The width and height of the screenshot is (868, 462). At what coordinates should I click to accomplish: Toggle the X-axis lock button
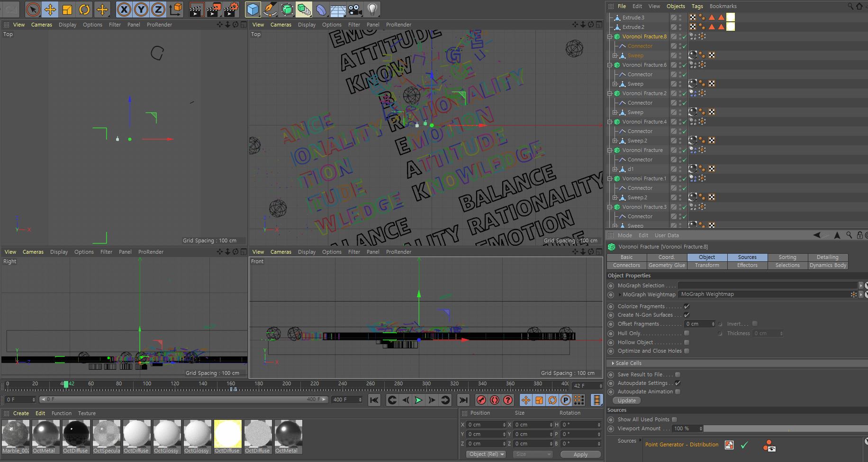click(124, 9)
